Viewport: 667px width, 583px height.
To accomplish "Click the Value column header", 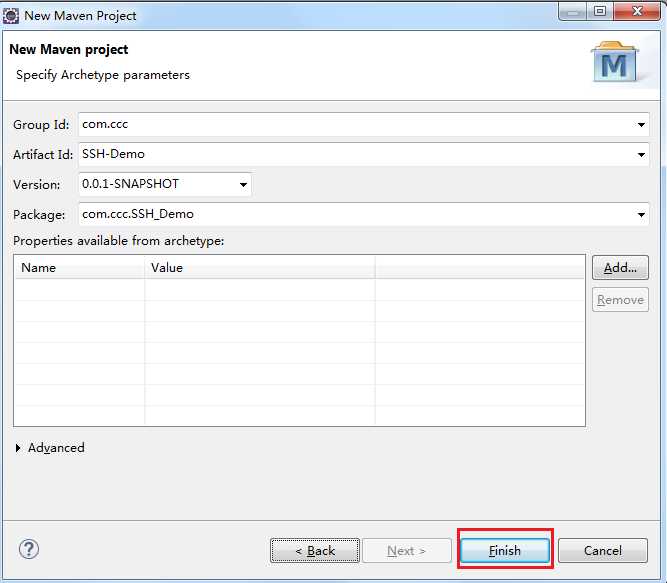I will pyautogui.click(x=260, y=267).
